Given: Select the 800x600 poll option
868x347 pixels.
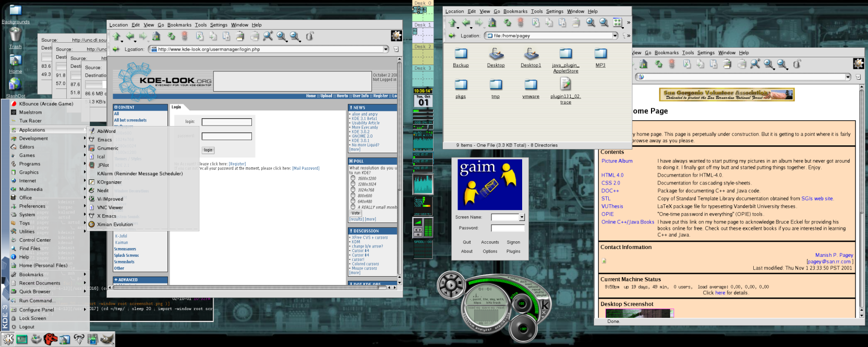Looking at the screenshot, I should click(353, 195).
